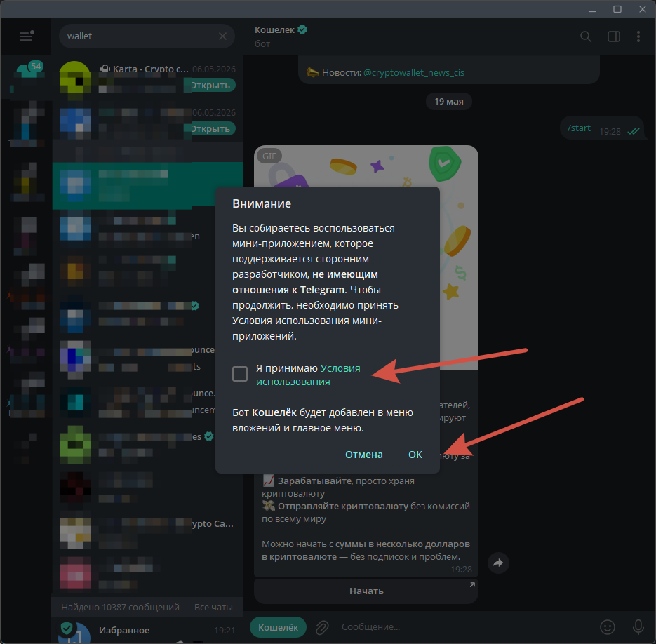The height and width of the screenshot is (644, 656).
Task: Click the 'Найдено 10387 сообщений' label
Action: click(x=120, y=608)
